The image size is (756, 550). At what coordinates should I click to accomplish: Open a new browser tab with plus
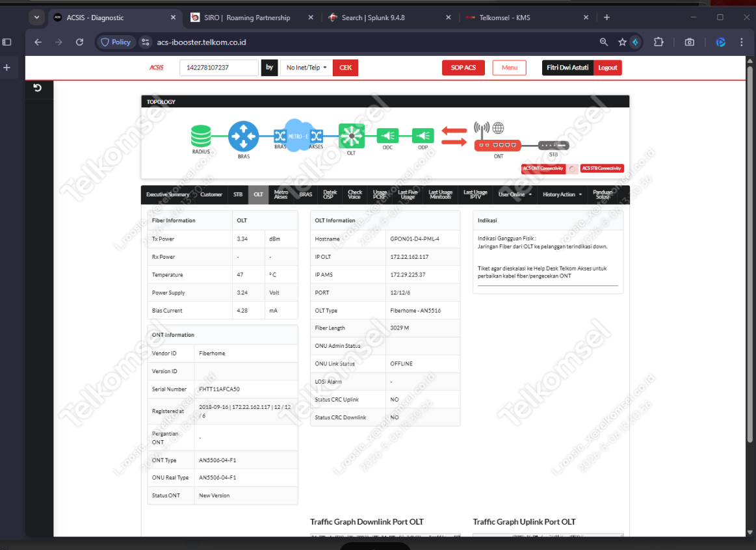point(606,18)
